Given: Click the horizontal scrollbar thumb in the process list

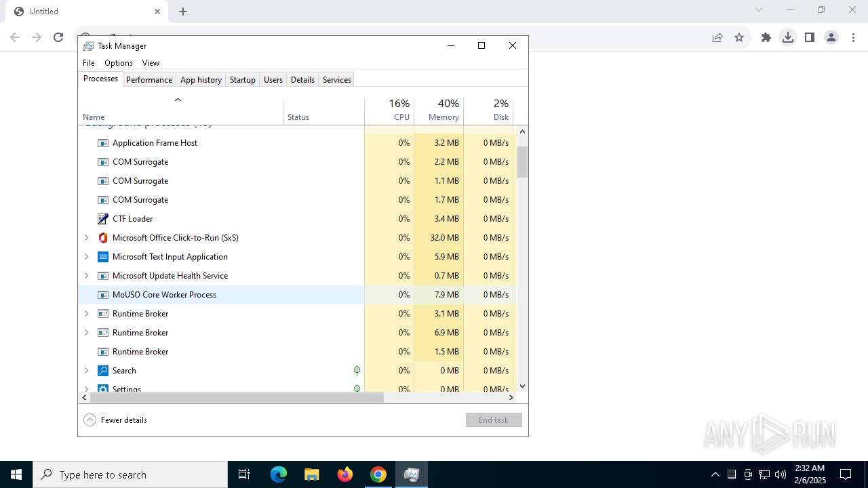Looking at the screenshot, I should tap(237, 398).
